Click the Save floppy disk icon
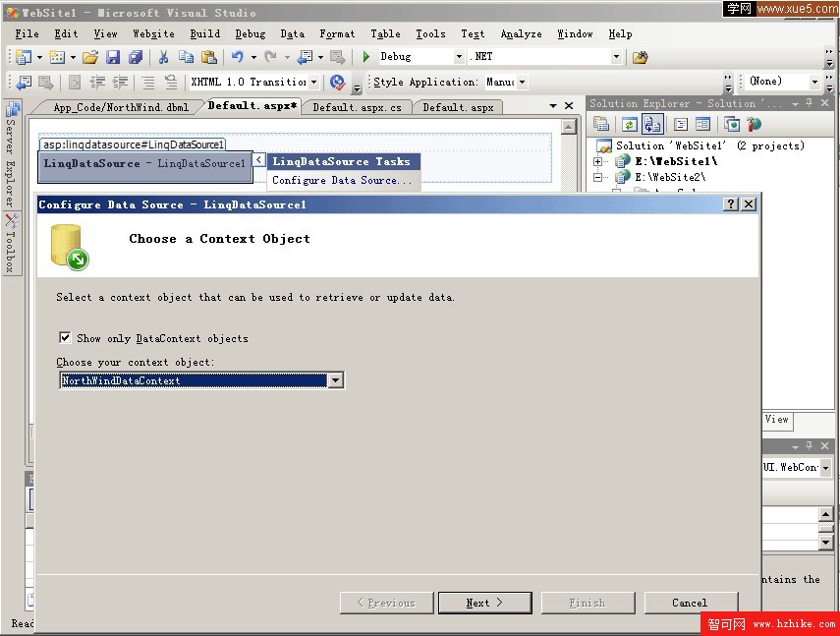This screenshot has width=840, height=636. click(113, 57)
